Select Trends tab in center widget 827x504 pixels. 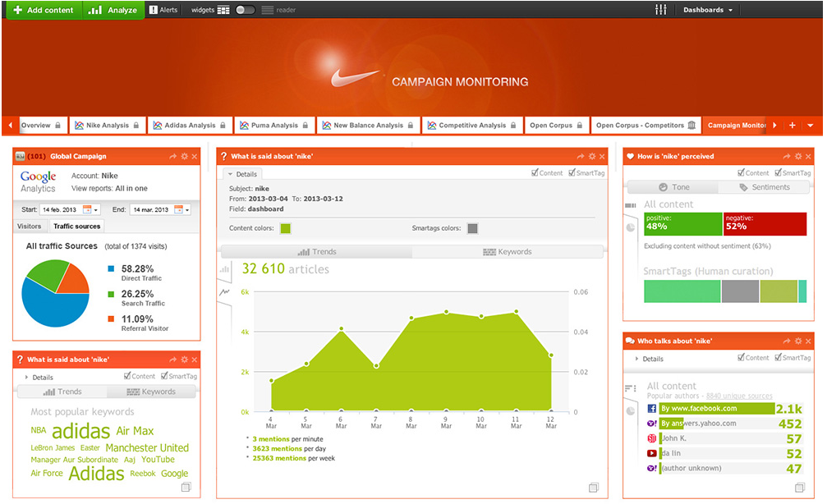click(x=316, y=252)
